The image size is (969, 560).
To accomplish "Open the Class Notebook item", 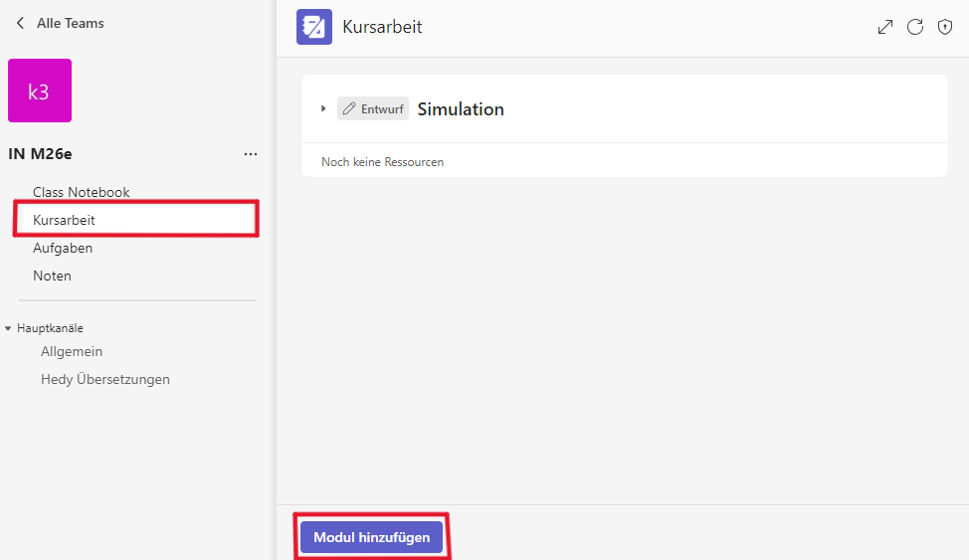I will (x=81, y=192).
